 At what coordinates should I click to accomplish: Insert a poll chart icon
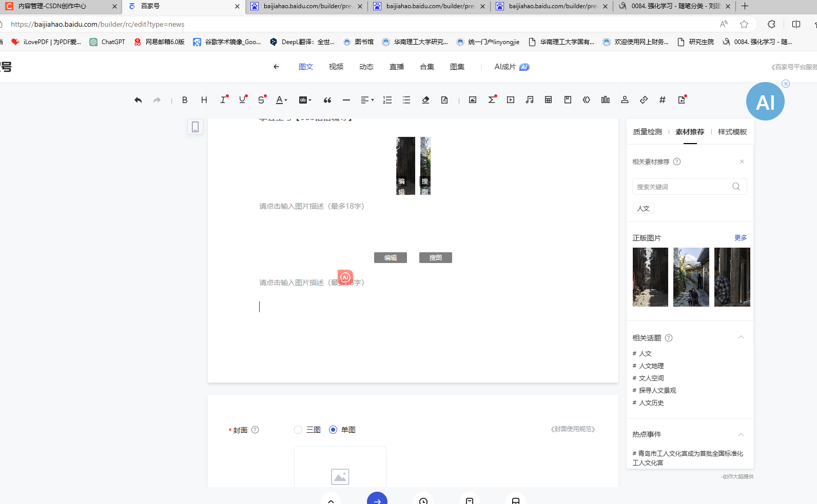[x=606, y=100]
